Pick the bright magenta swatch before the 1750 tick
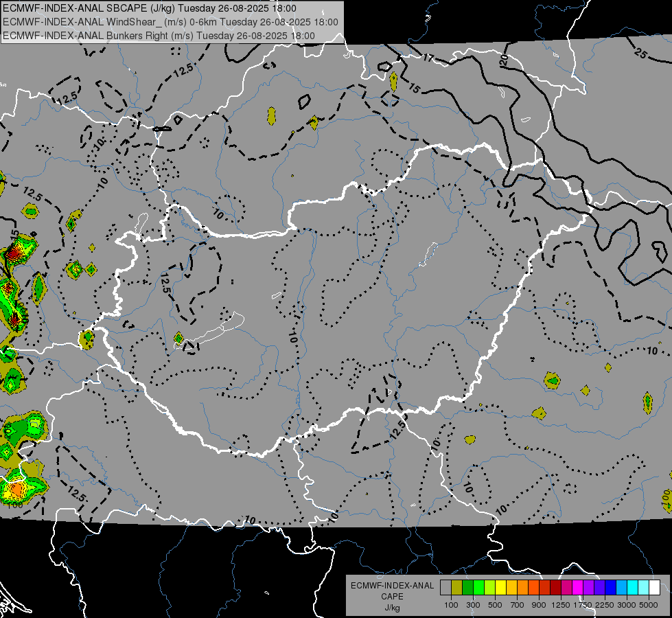672x618 pixels. (578, 588)
